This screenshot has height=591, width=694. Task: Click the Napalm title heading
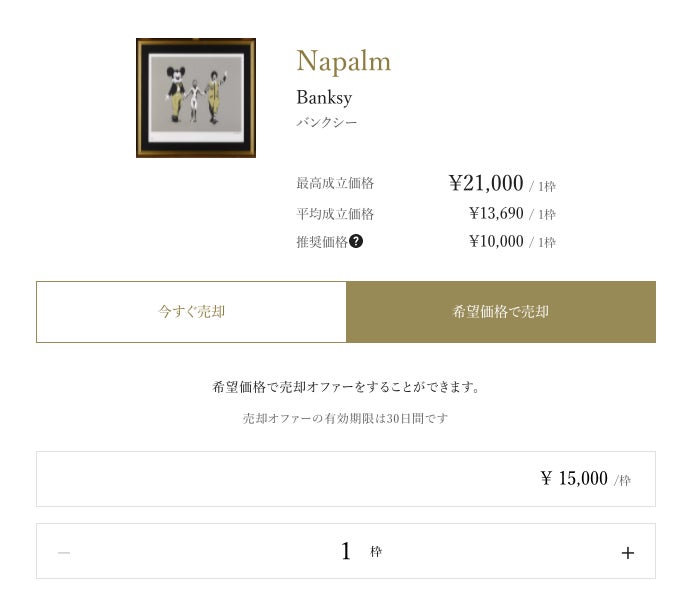click(x=343, y=61)
